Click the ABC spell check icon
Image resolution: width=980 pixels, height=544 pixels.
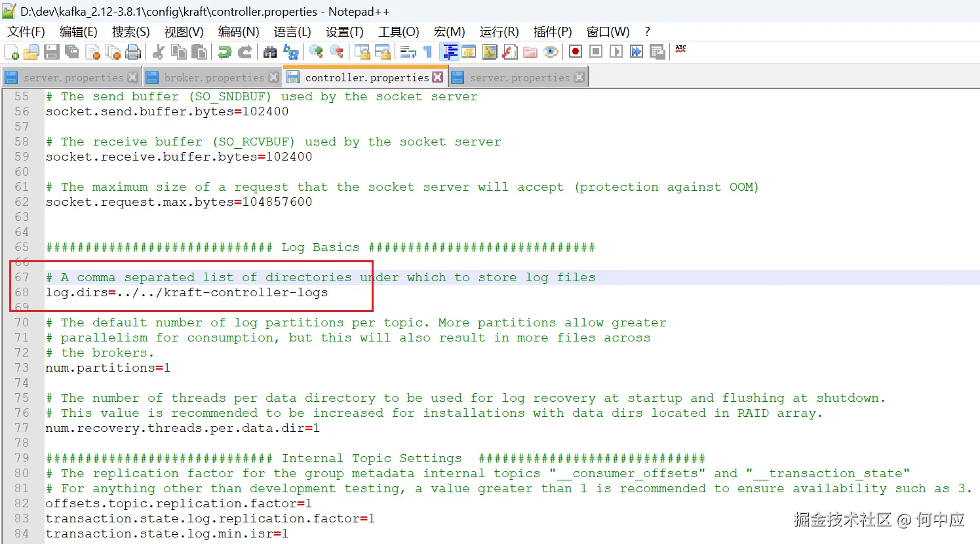(x=681, y=49)
